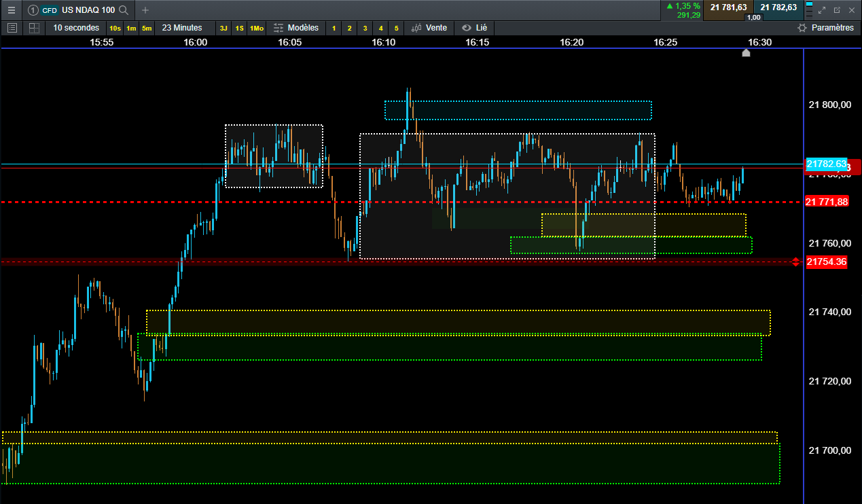This screenshot has width=862, height=504.
Task: Select the 21 771,88 red price level label
Action: point(827,202)
